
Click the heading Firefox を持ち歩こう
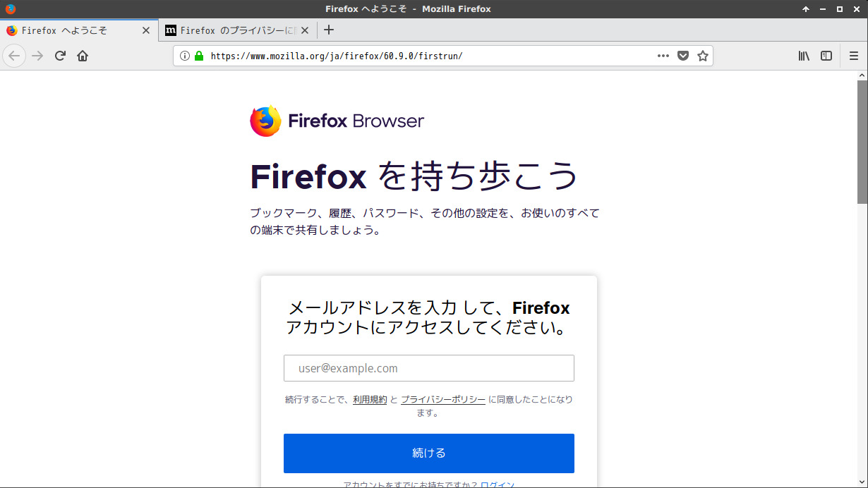[414, 176]
